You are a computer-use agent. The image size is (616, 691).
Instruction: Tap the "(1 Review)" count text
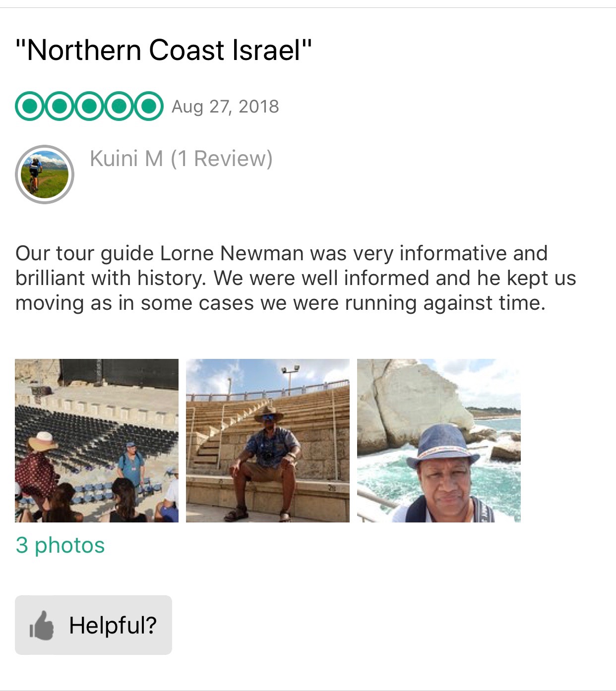(x=222, y=159)
